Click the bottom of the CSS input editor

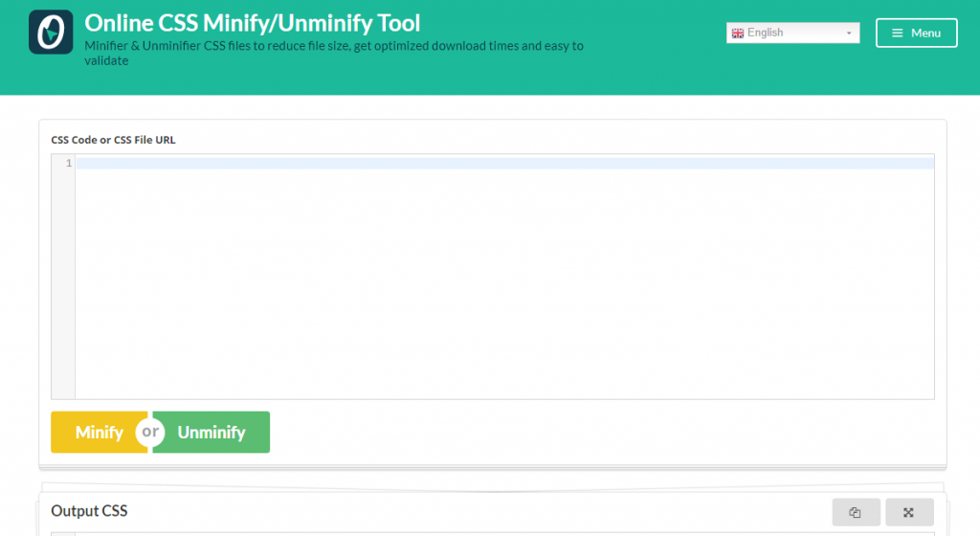pos(505,388)
